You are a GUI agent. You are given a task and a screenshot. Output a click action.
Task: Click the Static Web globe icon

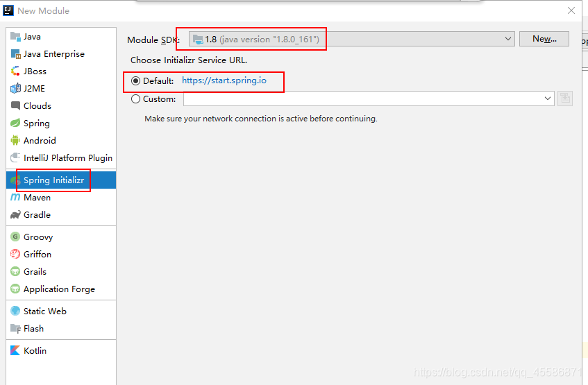tap(15, 311)
